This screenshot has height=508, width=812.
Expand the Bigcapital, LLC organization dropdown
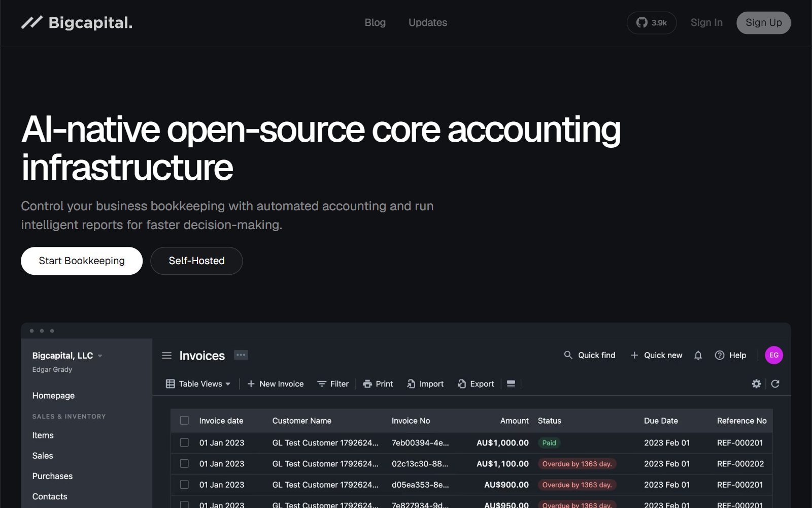pyautogui.click(x=67, y=356)
